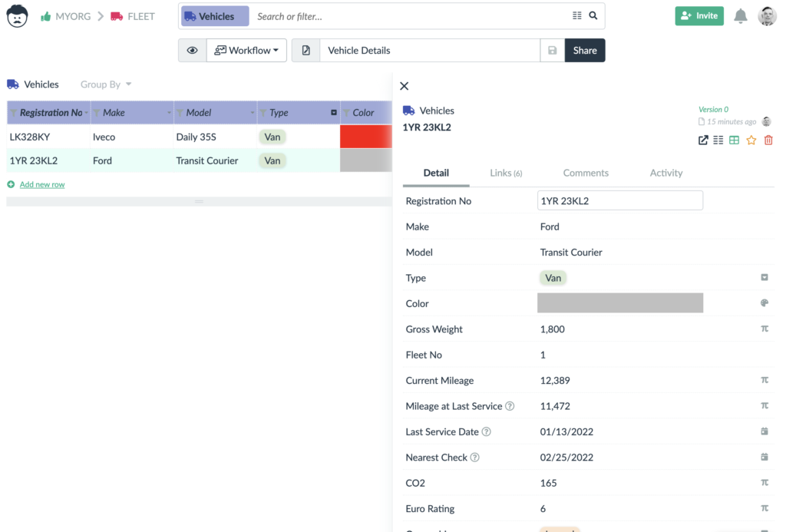Click the green grid view icon
The height and width of the screenshot is (532, 786).
coord(735,140)
